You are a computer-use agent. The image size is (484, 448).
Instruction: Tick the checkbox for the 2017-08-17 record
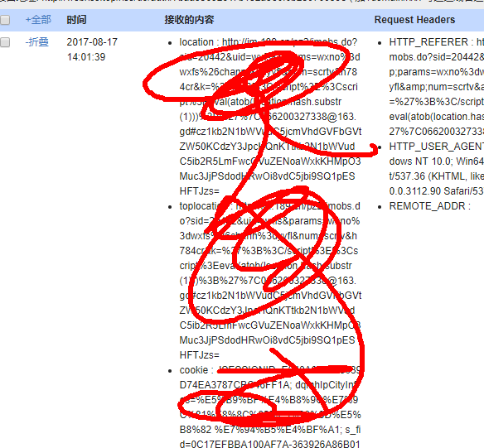[5, 42]
